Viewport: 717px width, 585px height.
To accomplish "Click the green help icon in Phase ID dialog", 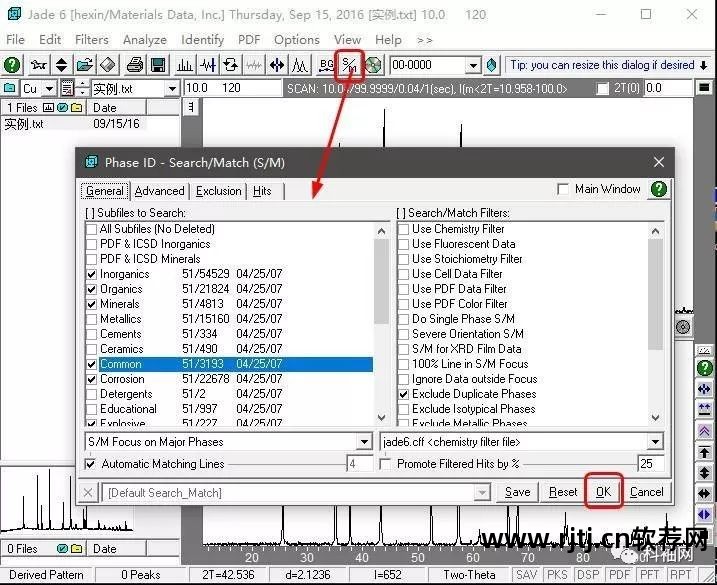I will coord(659,189).
